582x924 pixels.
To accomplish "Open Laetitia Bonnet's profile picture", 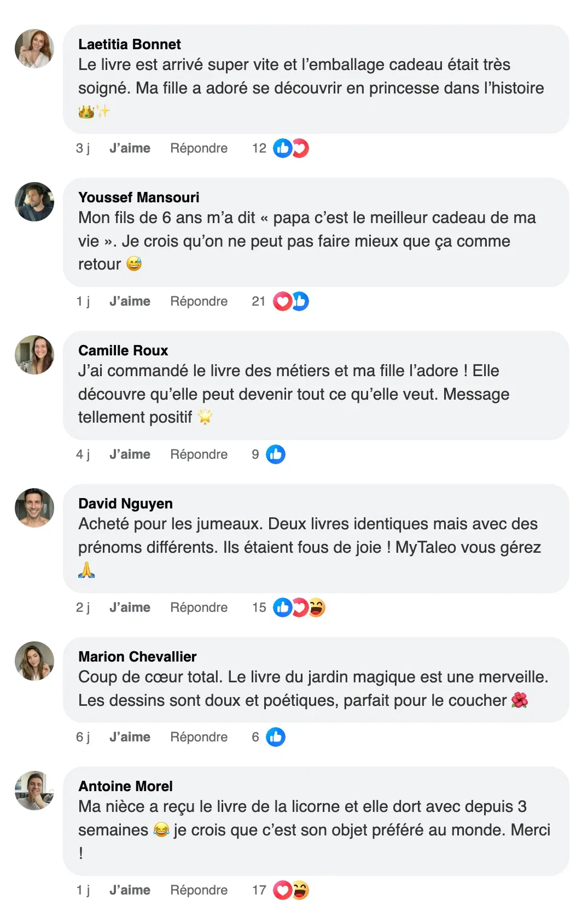I will point(34,49).
